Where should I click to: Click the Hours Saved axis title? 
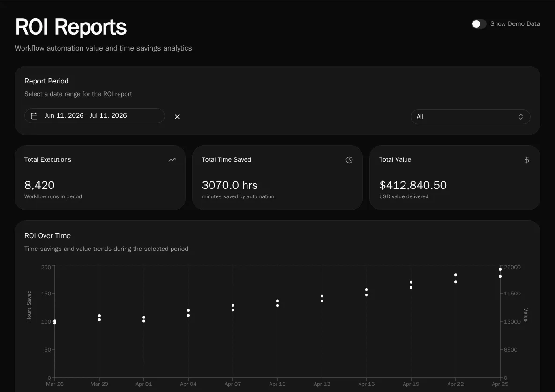29,306
